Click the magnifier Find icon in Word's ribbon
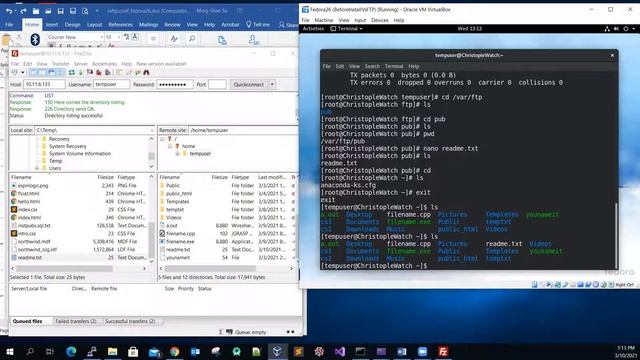640x360 pixels. (192, 39)
